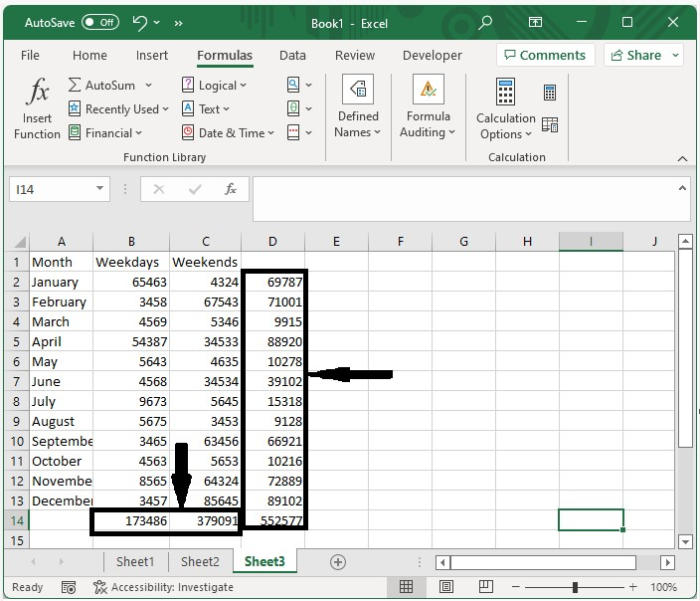Open the Financial functions list

pyautogui.click(x=105, y=133)
